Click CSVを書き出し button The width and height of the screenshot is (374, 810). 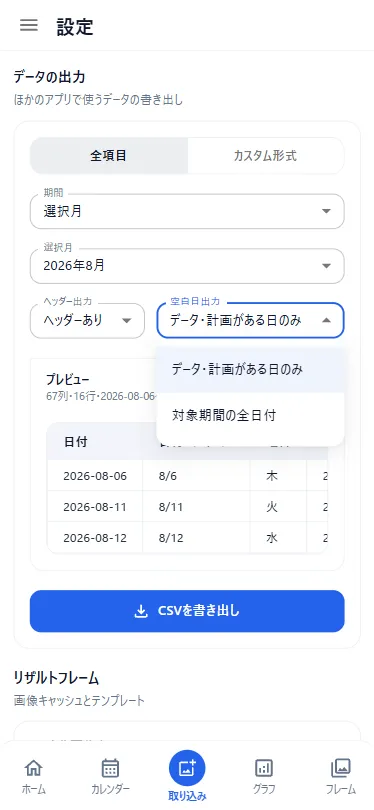tap(187, 611)
